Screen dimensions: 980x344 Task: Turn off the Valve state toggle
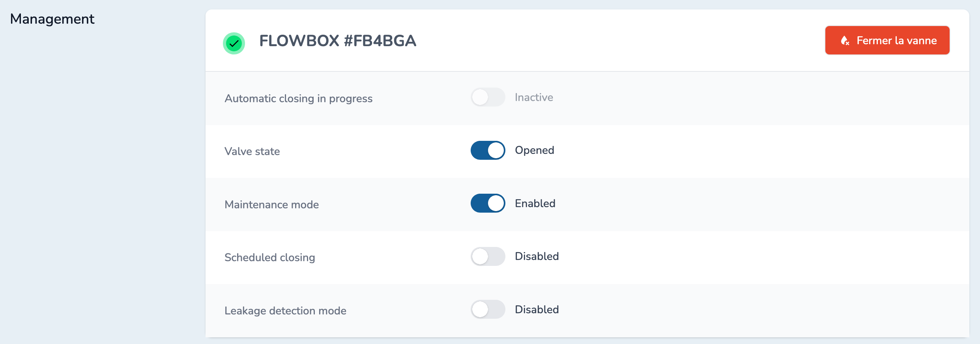[x=488, y=150]
